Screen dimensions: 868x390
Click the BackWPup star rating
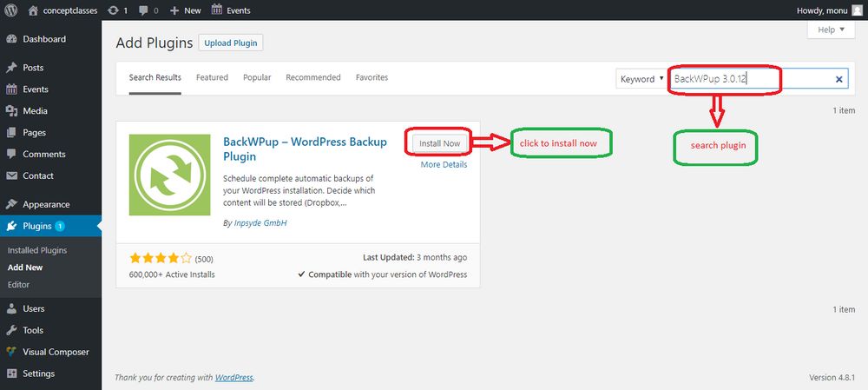pyautogui.click(x=161, y=258)
